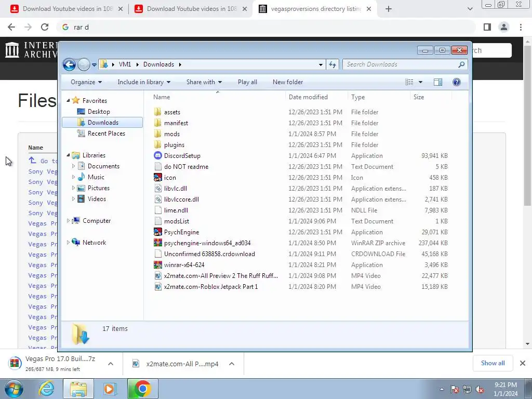Open a new Chrome tab with plus
Viewport: 532px width, 399px height.
(389, 9)
